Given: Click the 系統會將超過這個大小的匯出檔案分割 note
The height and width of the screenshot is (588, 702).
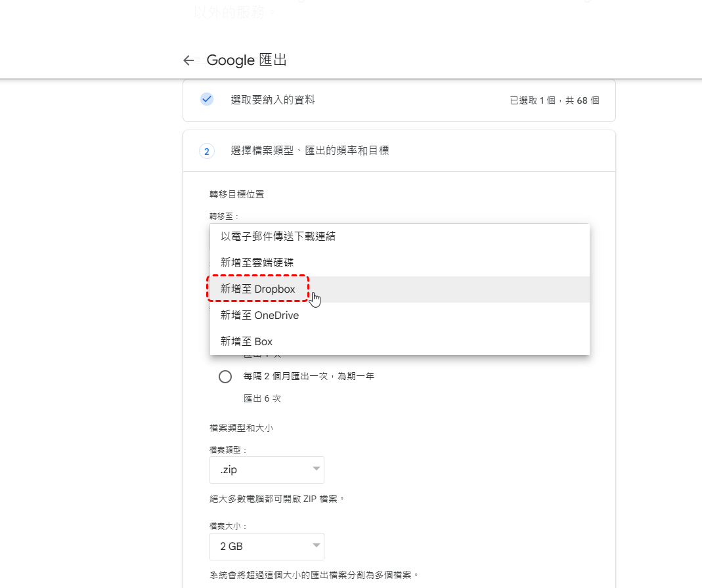Looking at the screenshot, I should coord(314,575).
